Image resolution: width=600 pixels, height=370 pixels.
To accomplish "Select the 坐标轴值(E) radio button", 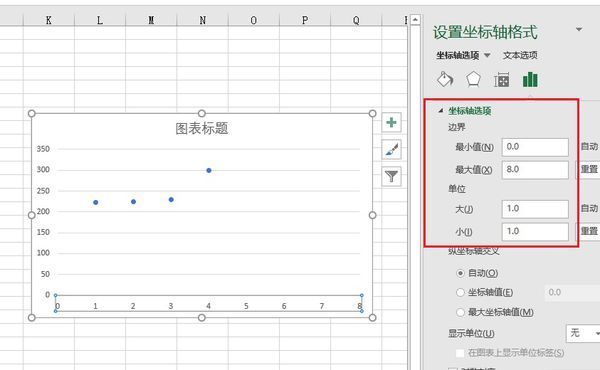I will click(x=460, y=293).
